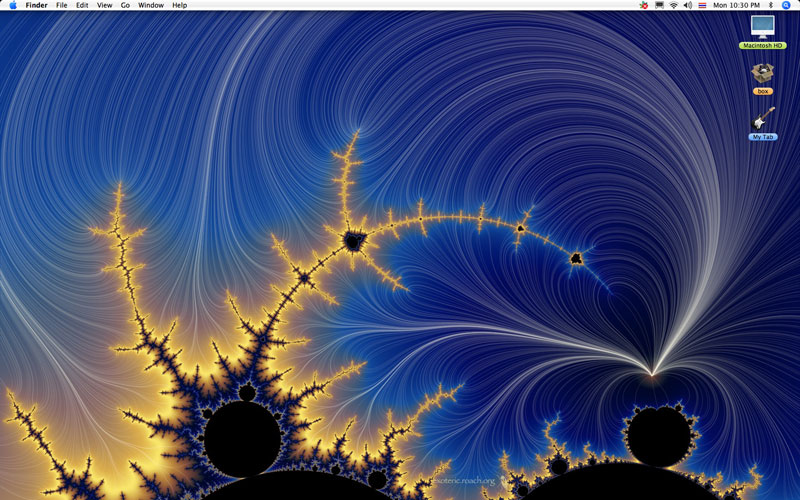
Task: Open the Finder application menu
Action: pos(36,5)
